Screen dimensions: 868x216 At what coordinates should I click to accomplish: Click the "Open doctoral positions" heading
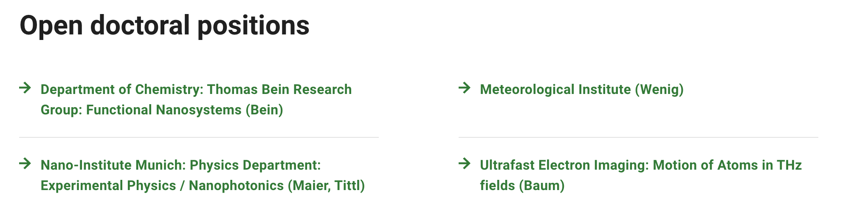(164, 26)
